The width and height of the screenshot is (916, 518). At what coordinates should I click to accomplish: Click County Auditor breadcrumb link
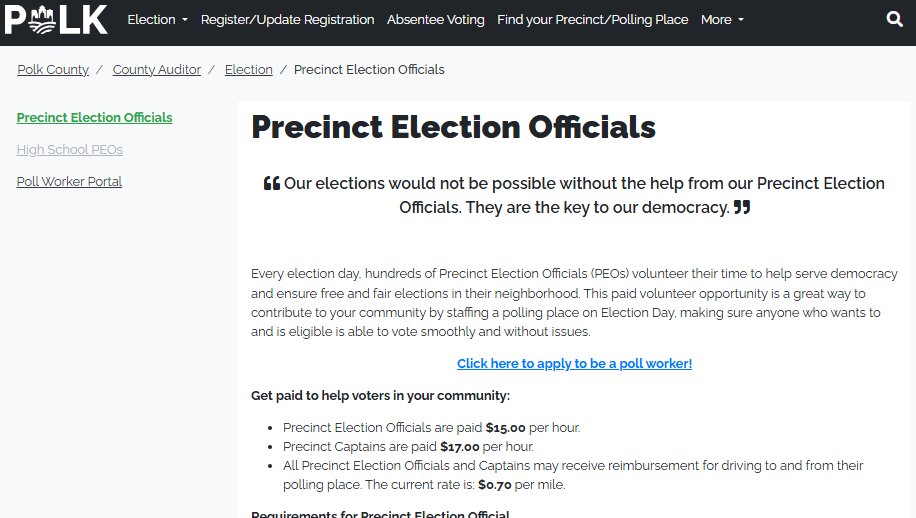[x=157, y=70]
